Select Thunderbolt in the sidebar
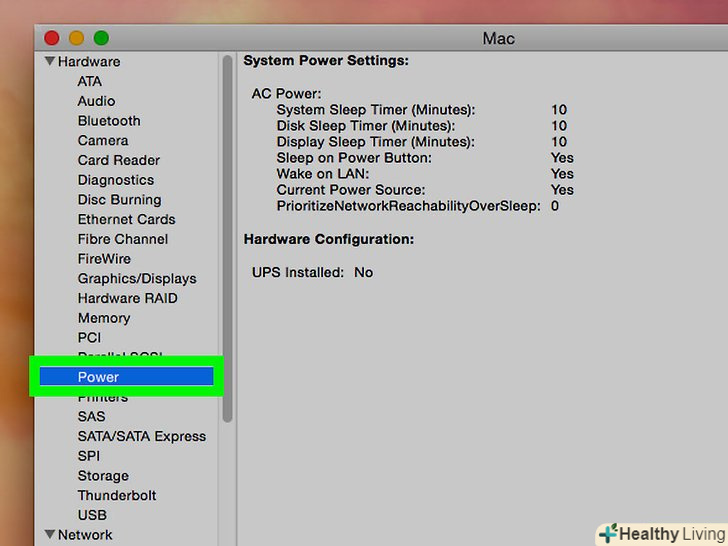The width and height of the screenshot is (728, 546). [x=117, y=495]
